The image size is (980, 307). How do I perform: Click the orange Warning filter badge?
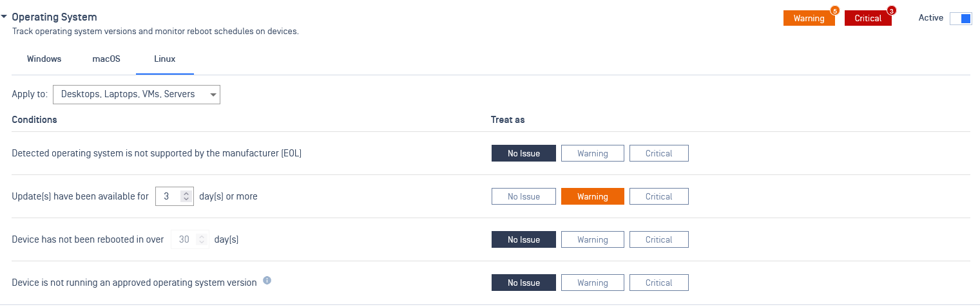point(809,19)
